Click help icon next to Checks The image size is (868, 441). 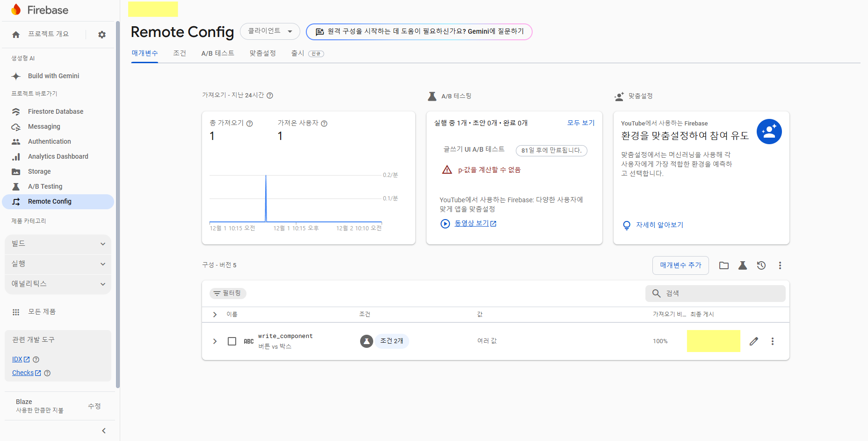tap(47, 373)
